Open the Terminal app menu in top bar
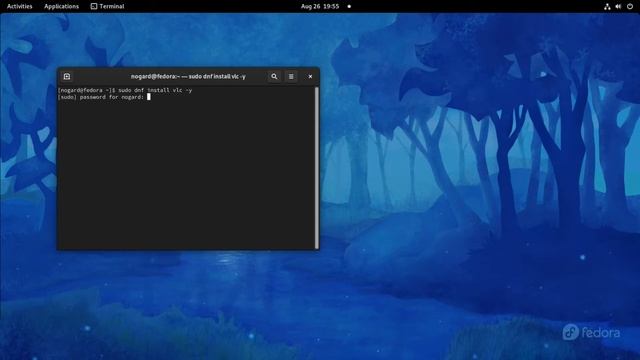 click(107, 6)
